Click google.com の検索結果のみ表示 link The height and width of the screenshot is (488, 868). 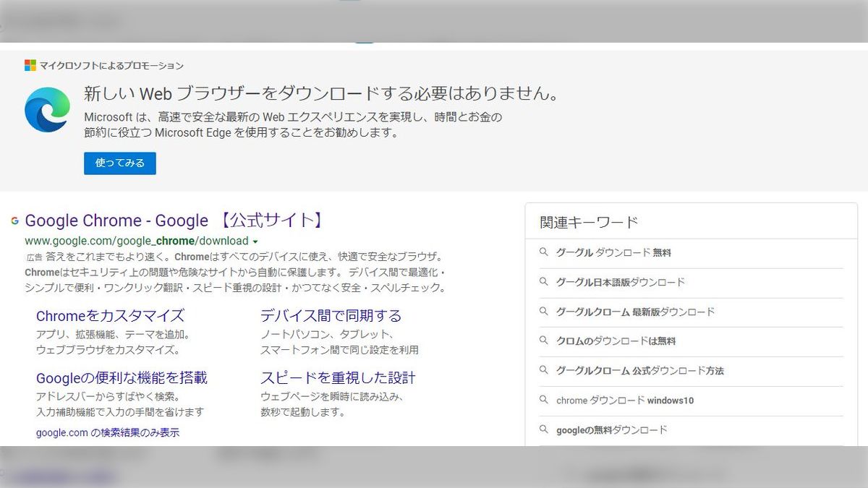[x=108, y=432]
